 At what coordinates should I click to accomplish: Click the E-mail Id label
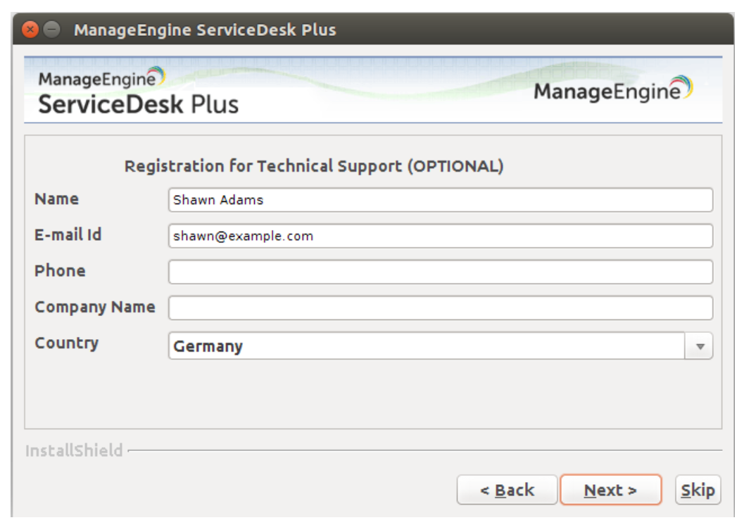(x=68, y=235)
